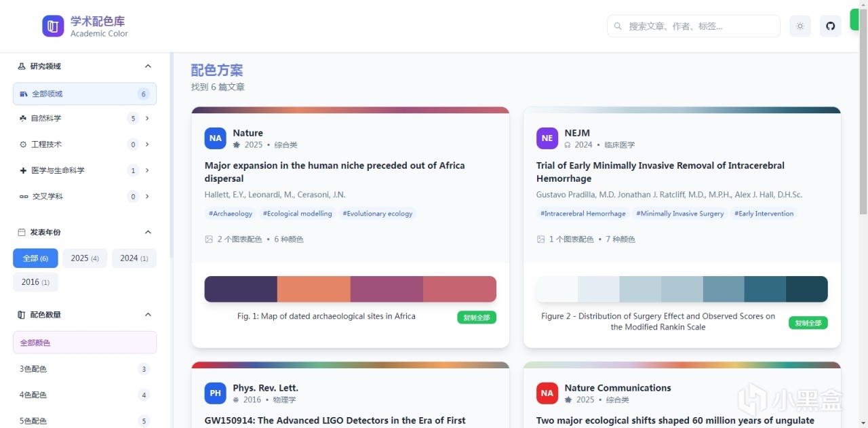This screenshot has width=868, height=428.
Task: Click the 自然科学 clover icon
Action: pyautogui.click(x=24, y=118)
